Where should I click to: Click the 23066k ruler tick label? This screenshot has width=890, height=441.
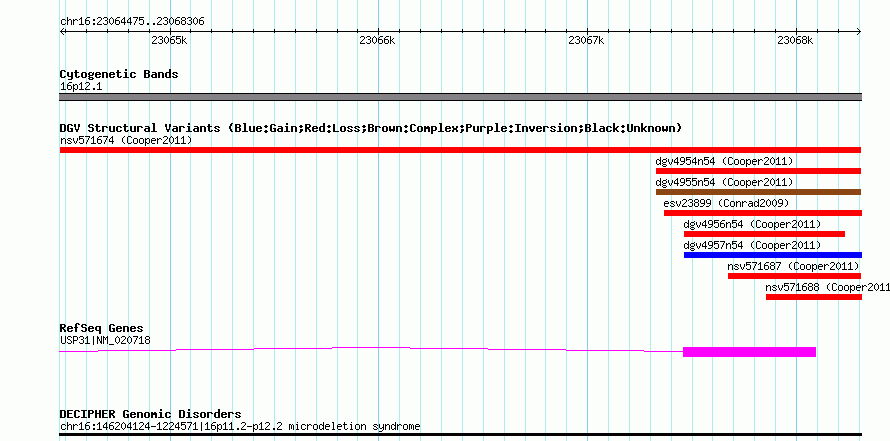[378, 41]
